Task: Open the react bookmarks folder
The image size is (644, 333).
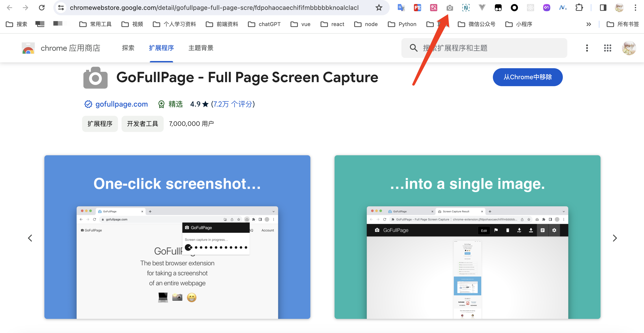Action: pos(333,24)
